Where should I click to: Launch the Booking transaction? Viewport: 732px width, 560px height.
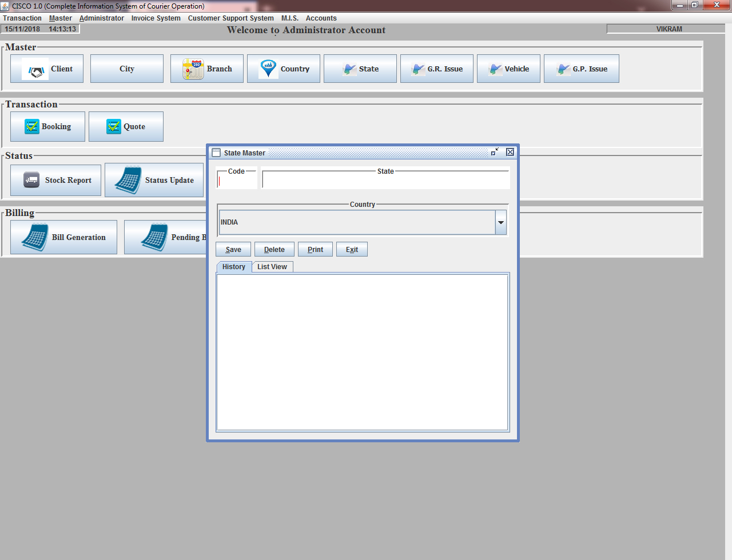point(48,126)
